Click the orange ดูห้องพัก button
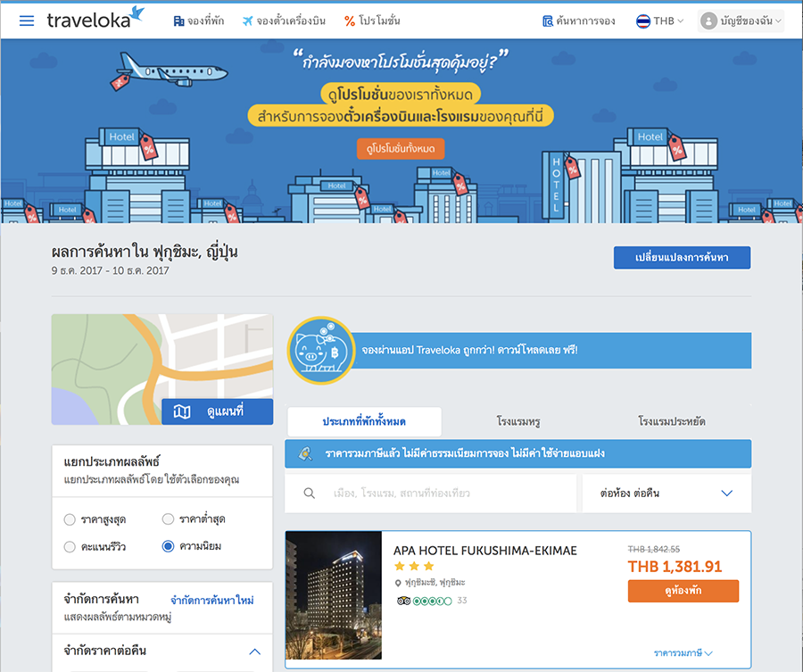Viewport: 803px width, 672px height. (x=683, y=591)
